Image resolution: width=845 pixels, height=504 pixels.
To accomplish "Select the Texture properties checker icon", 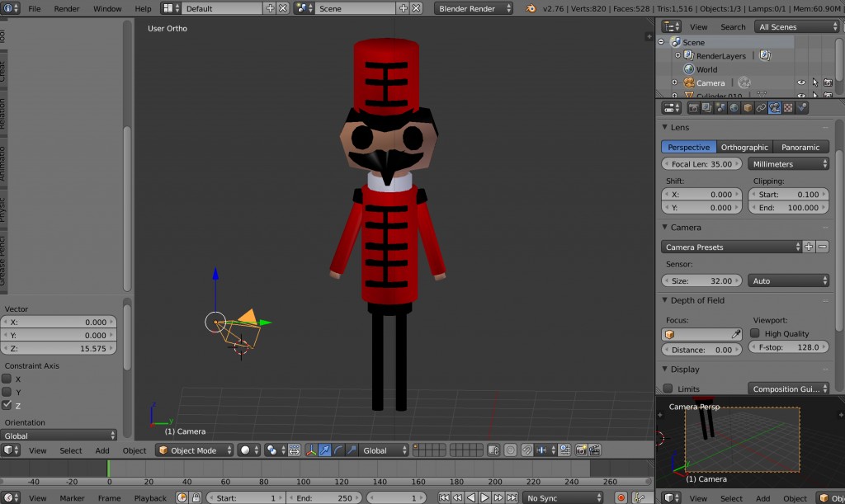I will click(x=786, y=108).
